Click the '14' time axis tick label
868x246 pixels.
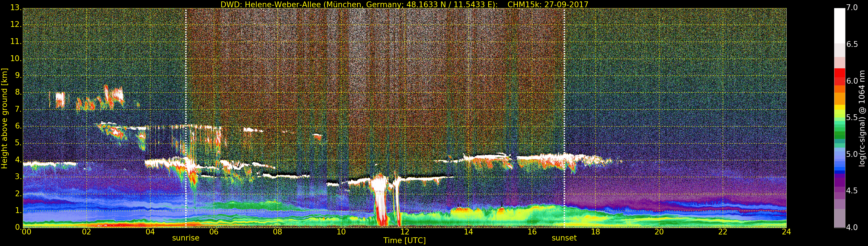[468, 232]
